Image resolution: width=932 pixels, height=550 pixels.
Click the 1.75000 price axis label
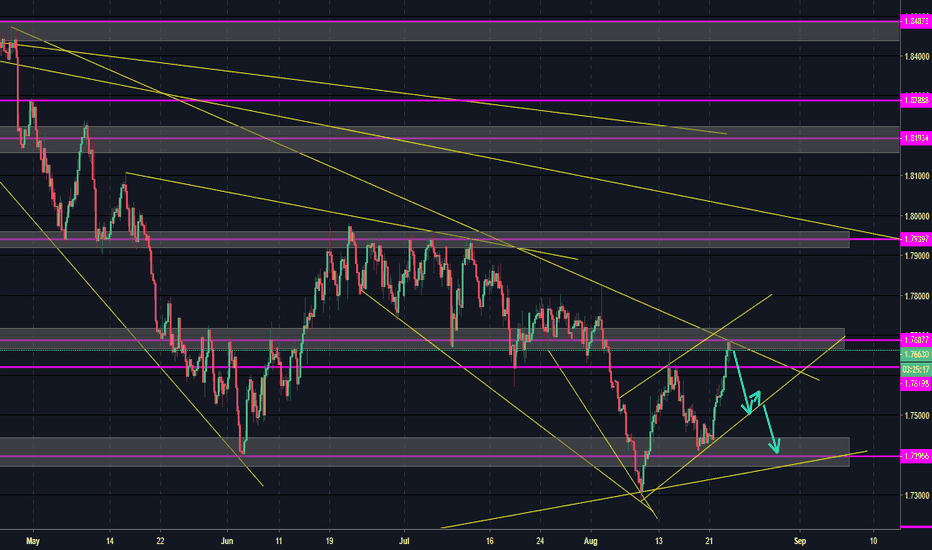coord(917,416)
